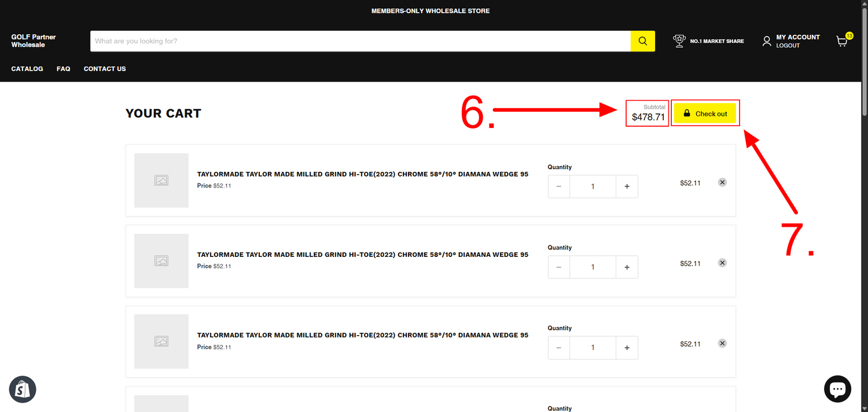Click the yellow search magnifier button

[643, 41]
